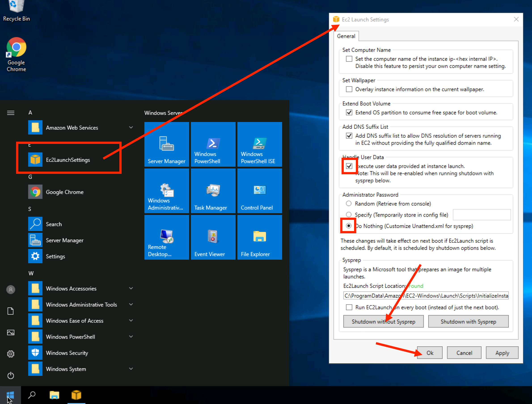Screen dimensions: 532x404
Task: Click the letter W app list header
Action: [31, 273]
